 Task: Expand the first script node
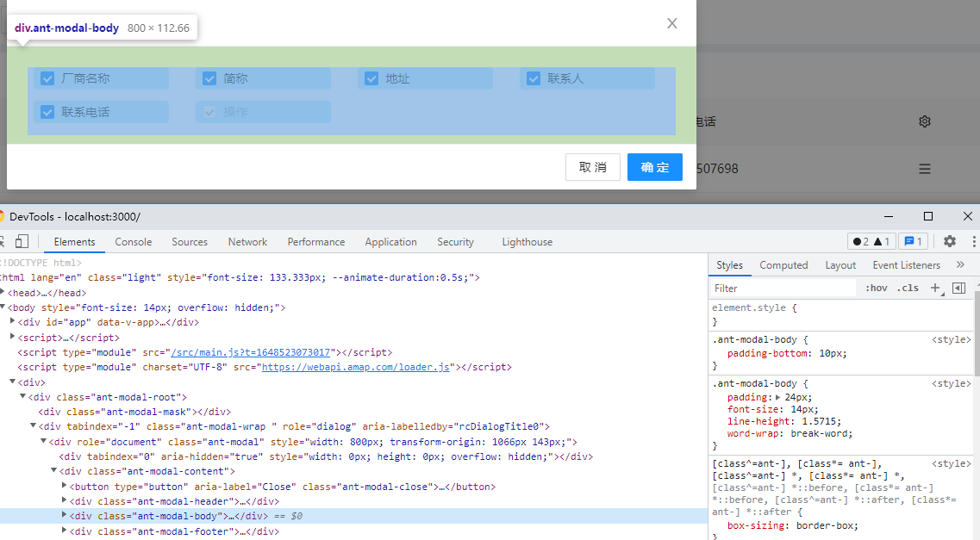(x=13, y=337)
